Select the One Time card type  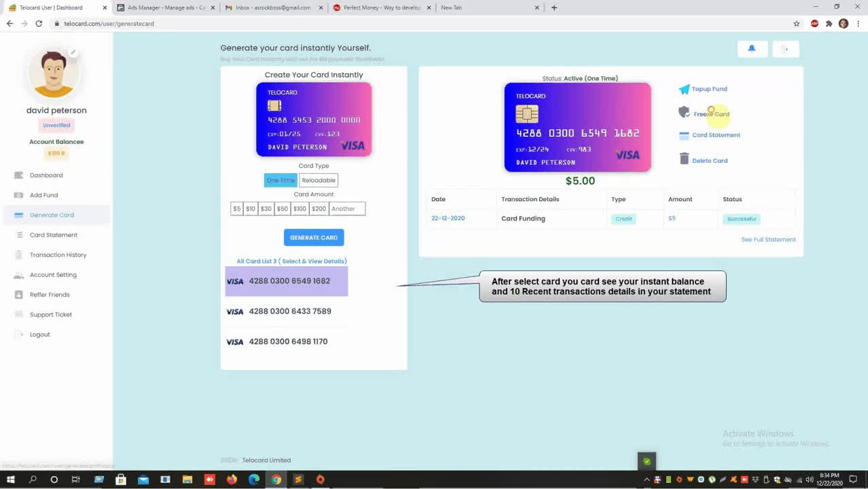pos(281,180)
